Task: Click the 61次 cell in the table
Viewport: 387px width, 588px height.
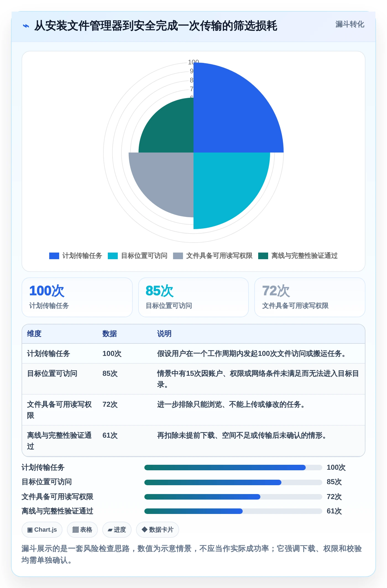Action: (110, 435)
